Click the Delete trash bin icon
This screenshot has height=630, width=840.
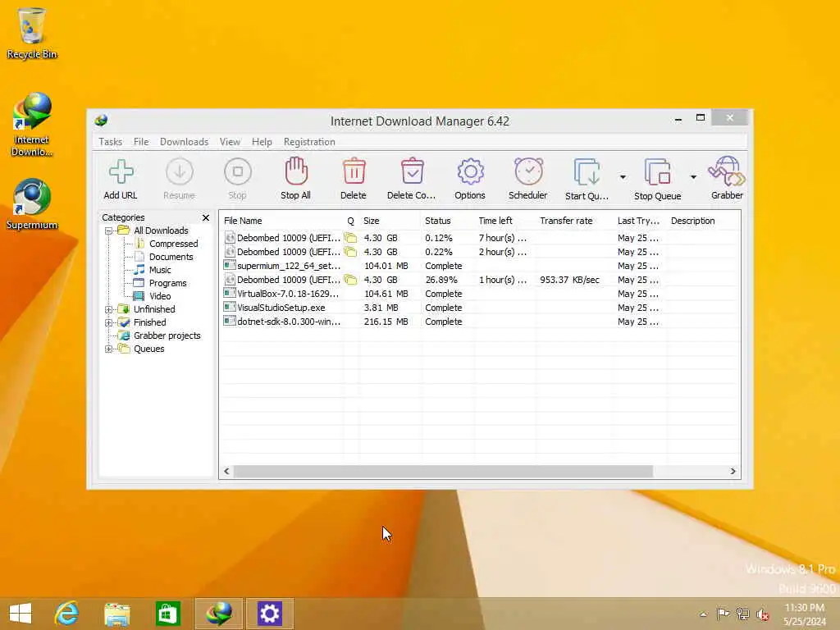[354, 171]
